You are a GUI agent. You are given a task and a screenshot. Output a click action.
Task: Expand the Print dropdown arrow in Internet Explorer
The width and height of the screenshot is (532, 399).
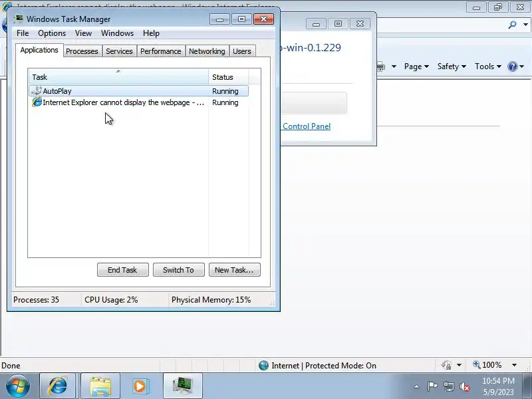coord(394,66)
